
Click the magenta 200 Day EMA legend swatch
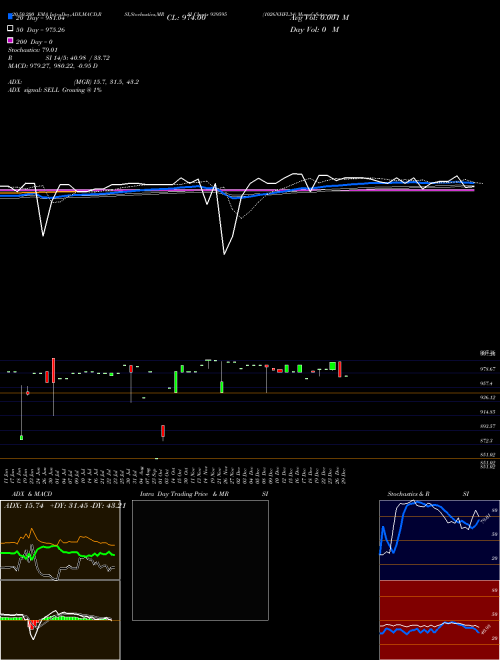11,40
